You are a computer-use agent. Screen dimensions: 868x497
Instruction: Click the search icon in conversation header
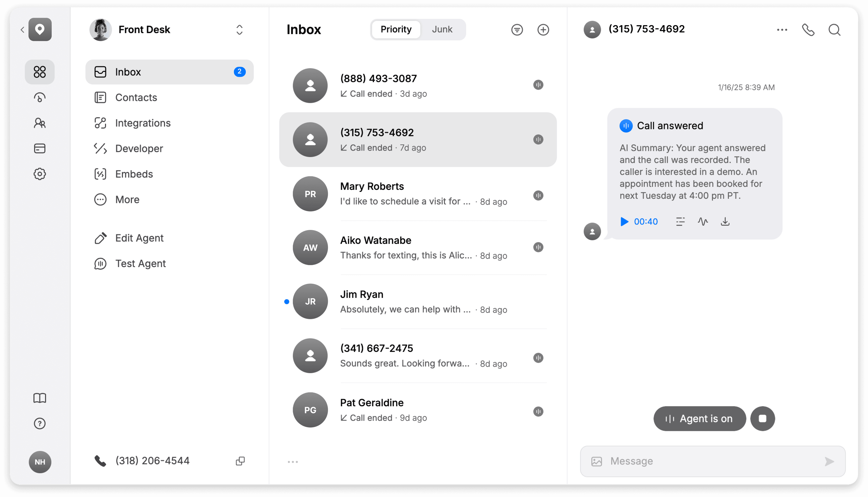(x=834, y=29)
